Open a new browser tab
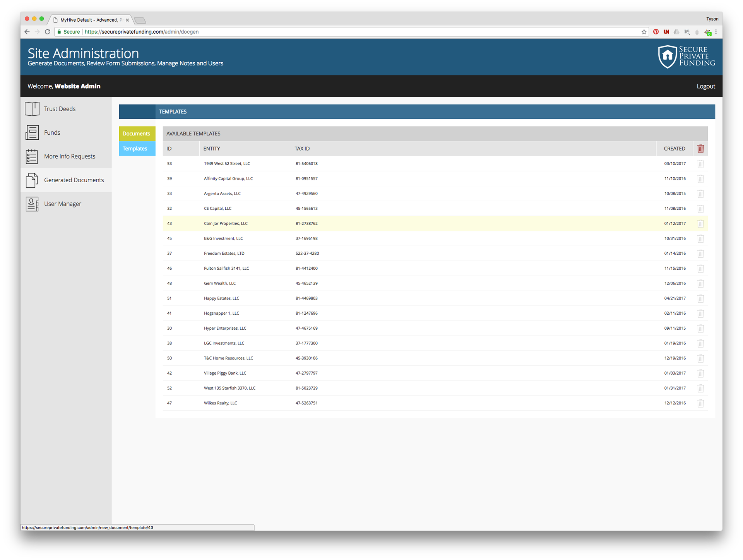This screenshot has height=560, width=743. pyautogui.click(x=140, y=20)
